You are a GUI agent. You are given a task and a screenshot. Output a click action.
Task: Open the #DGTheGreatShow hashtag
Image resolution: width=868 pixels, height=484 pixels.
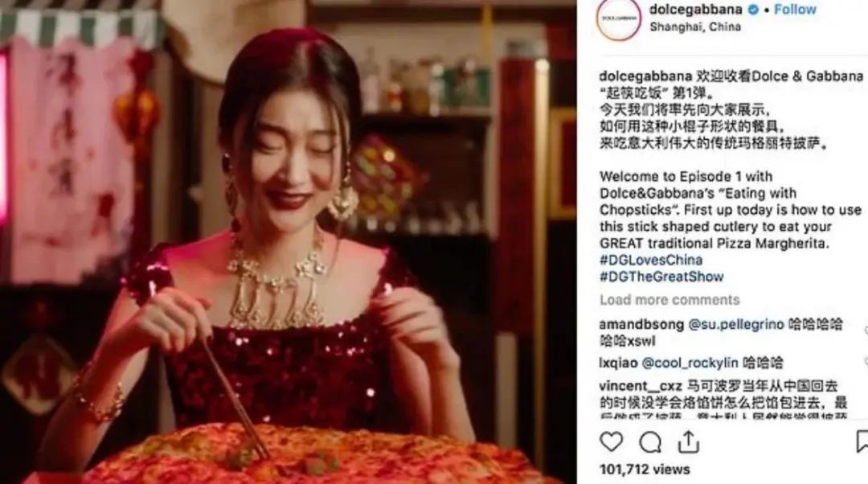click(x=661, y=277)
